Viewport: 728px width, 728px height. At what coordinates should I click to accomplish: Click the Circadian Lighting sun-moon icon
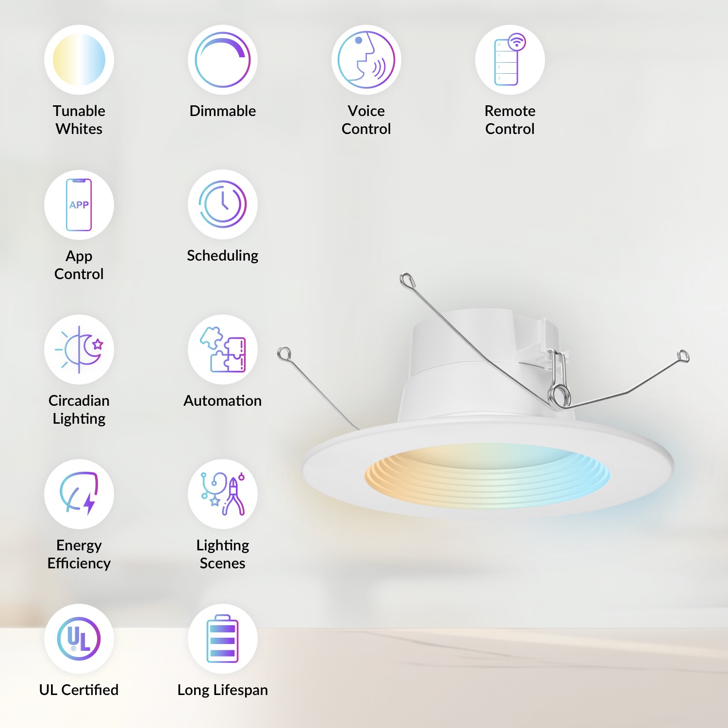click(x=79, y=349)
